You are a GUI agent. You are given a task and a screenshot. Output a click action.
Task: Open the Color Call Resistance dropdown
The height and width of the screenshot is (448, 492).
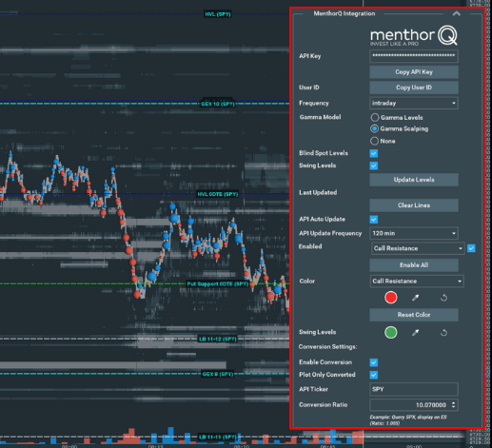click(417, 282)
